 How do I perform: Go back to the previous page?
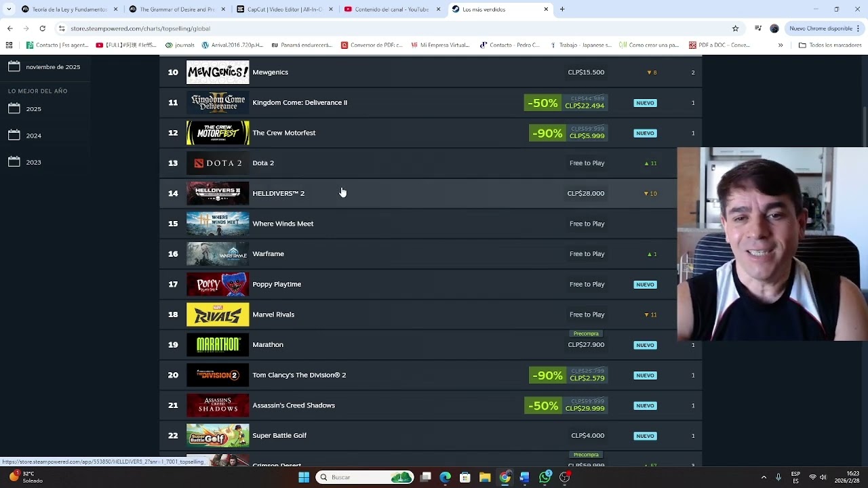(x=9, y=28)
